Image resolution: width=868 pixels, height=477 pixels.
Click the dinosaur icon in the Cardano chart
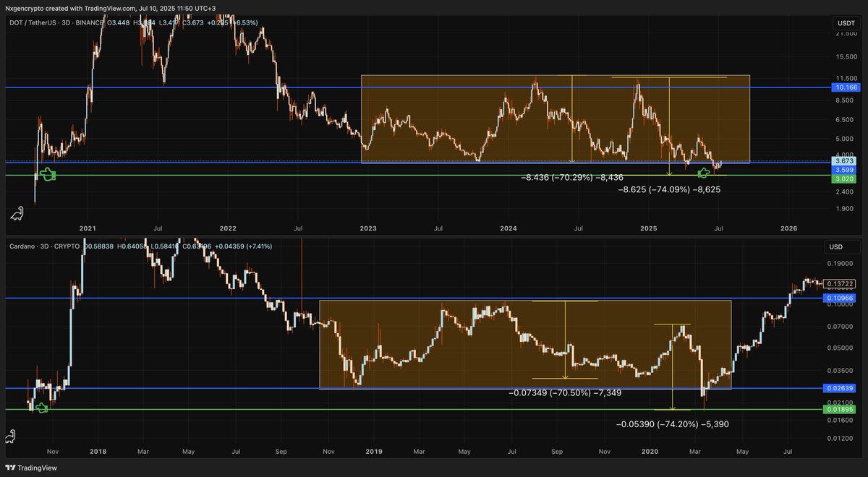[x=11, y=437]
